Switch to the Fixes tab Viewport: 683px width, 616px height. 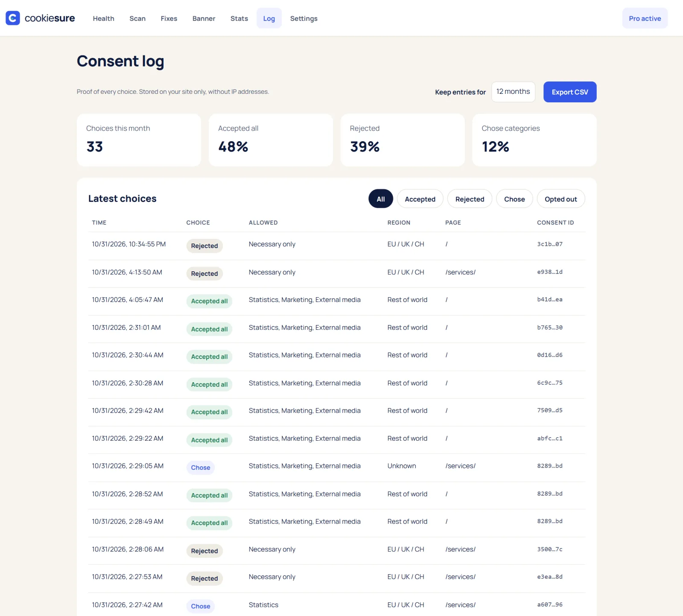(169, 18)
